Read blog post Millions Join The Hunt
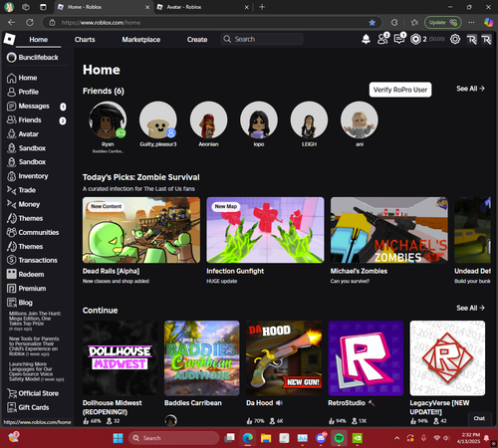The width and height of the screenshot is (498, 448). tap(35, 321)
